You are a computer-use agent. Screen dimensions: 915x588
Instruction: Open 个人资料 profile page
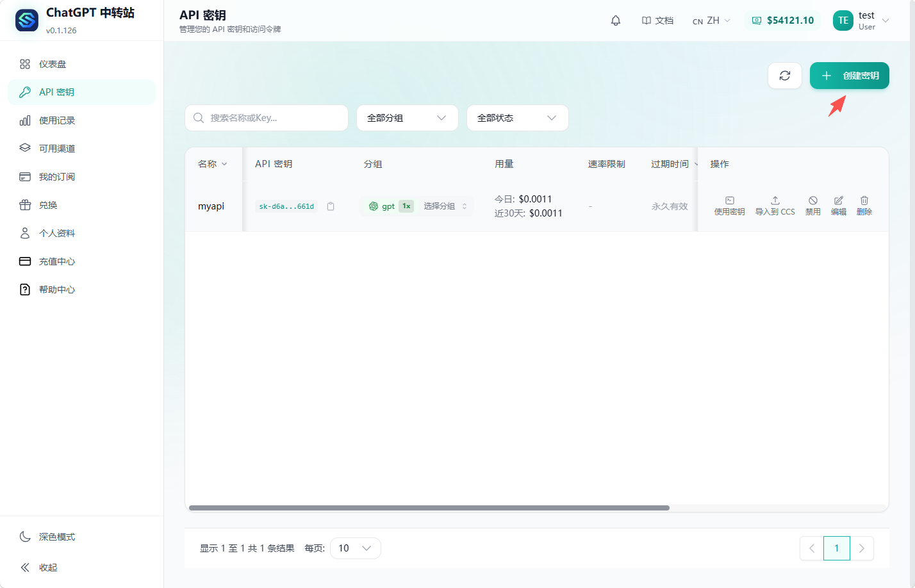click(x=81, y=233)
